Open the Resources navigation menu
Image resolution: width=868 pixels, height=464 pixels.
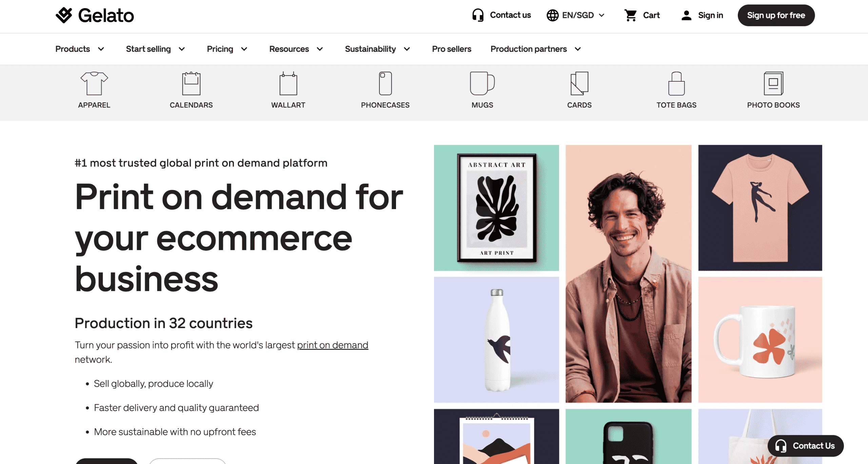296,49
